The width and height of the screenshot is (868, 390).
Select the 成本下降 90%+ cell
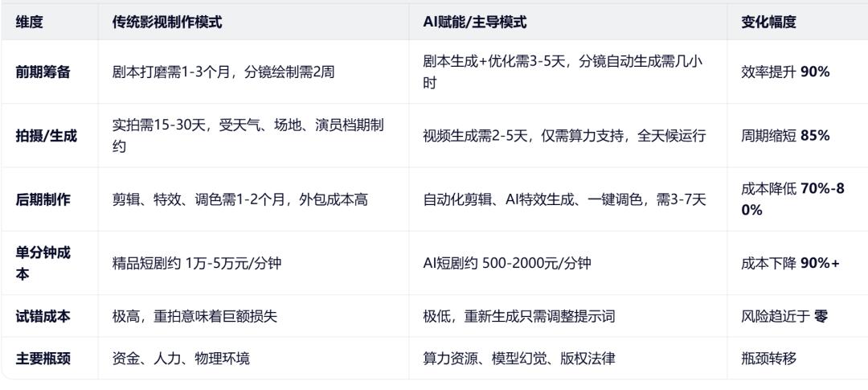pos(790,263)
